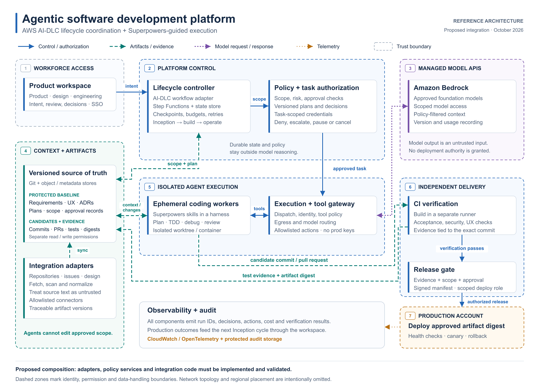
Task: Click the 'authorized release' label
Action: 488,302
